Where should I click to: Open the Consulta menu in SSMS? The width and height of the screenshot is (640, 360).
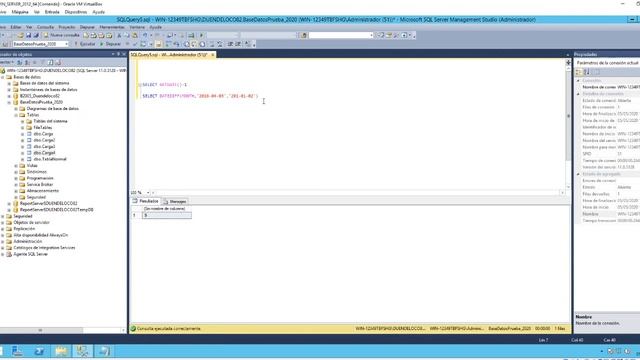point(45,27)
